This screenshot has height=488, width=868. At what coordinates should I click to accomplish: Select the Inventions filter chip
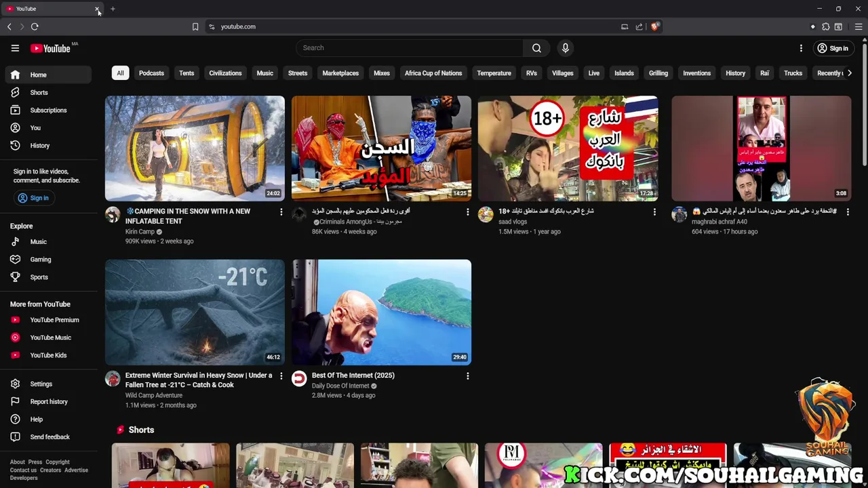[696, 73]
